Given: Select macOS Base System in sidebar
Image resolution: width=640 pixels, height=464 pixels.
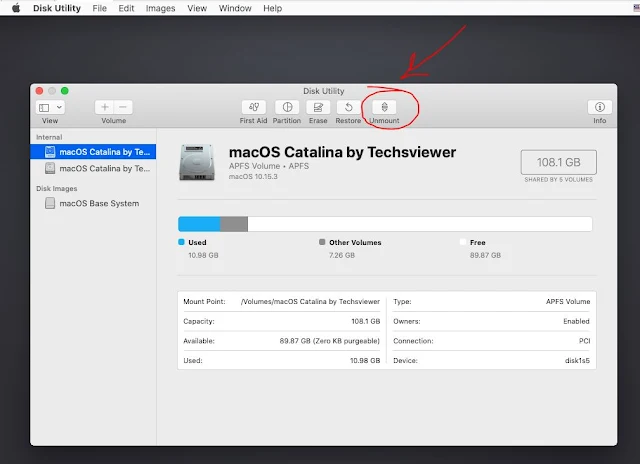Looking at the screenshot, I should point(93,203).
